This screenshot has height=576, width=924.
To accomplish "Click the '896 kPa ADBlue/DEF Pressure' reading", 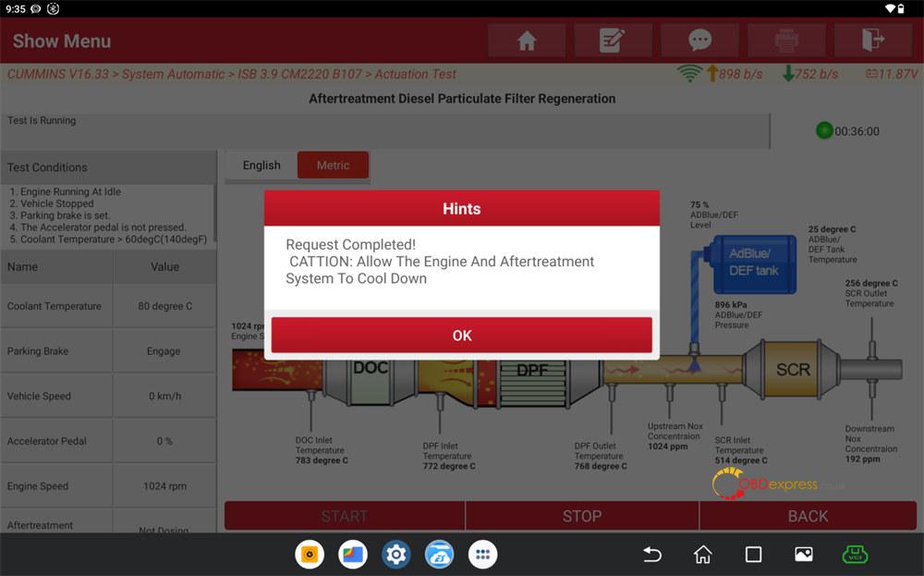I will tap(738, 315).
